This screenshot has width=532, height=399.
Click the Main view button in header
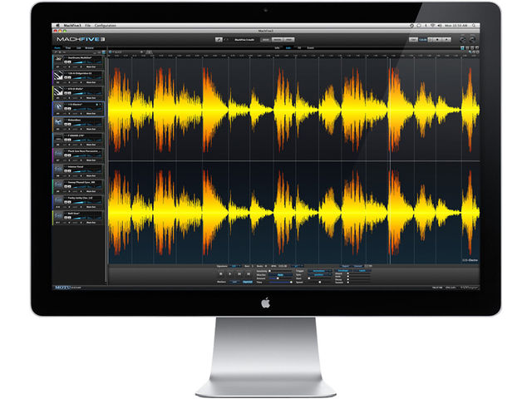(266, 40)
